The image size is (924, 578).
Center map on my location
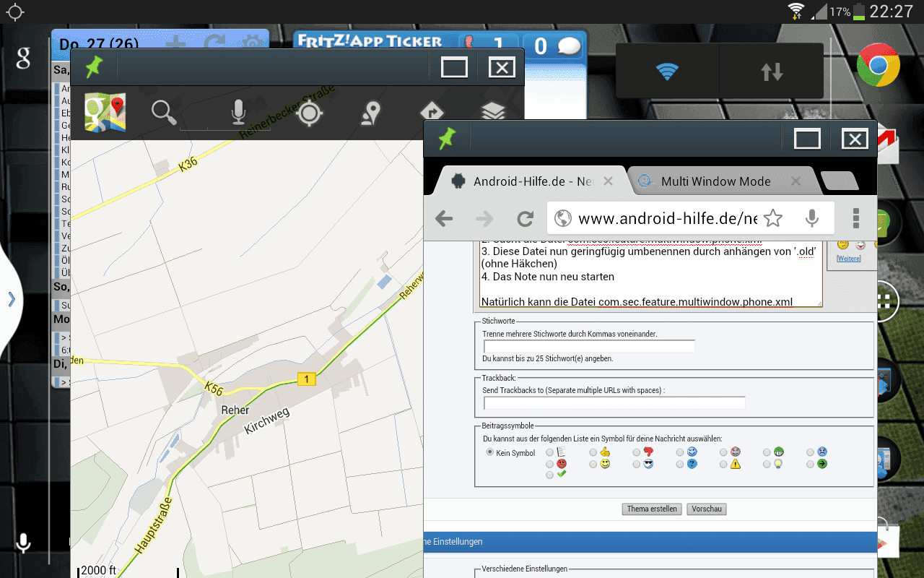310,113
